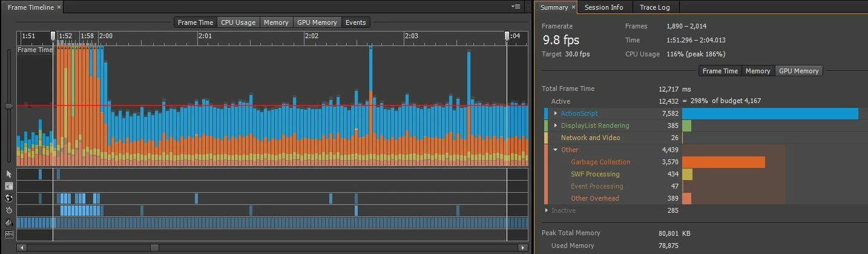Click the timeline horizontal scrollbar right arrow
This screenshot has width=868, height=254.
pyautogui.click(x=523, y=247)
